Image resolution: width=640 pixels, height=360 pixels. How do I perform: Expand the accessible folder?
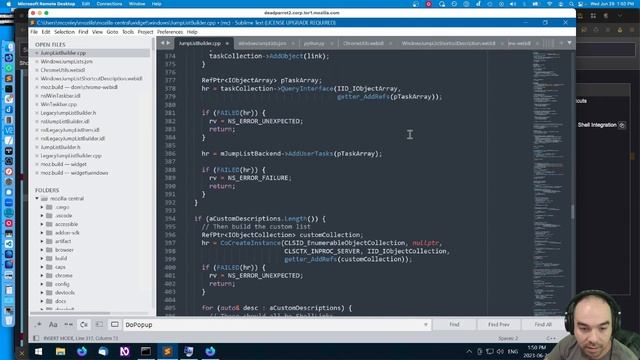click(x=42, y=224)
